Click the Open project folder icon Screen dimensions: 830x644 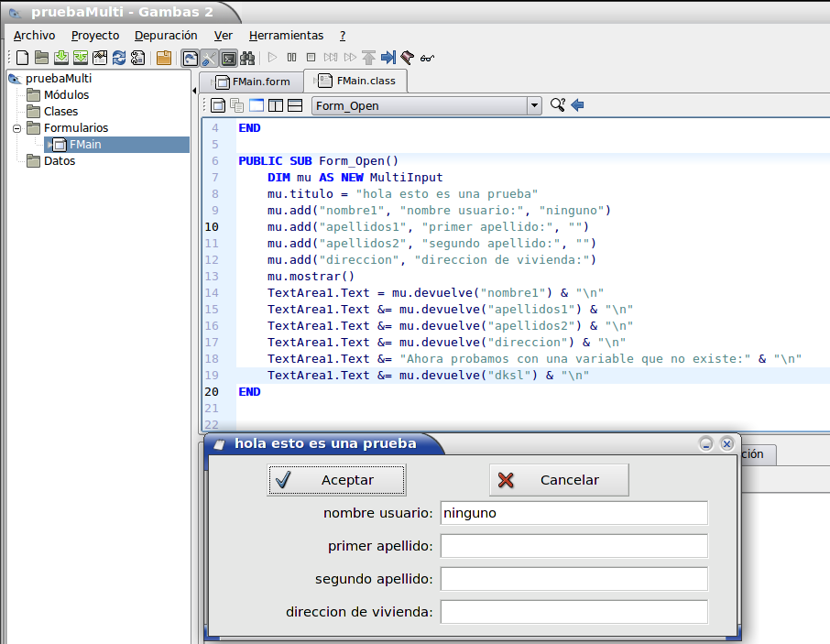point(41,58)
